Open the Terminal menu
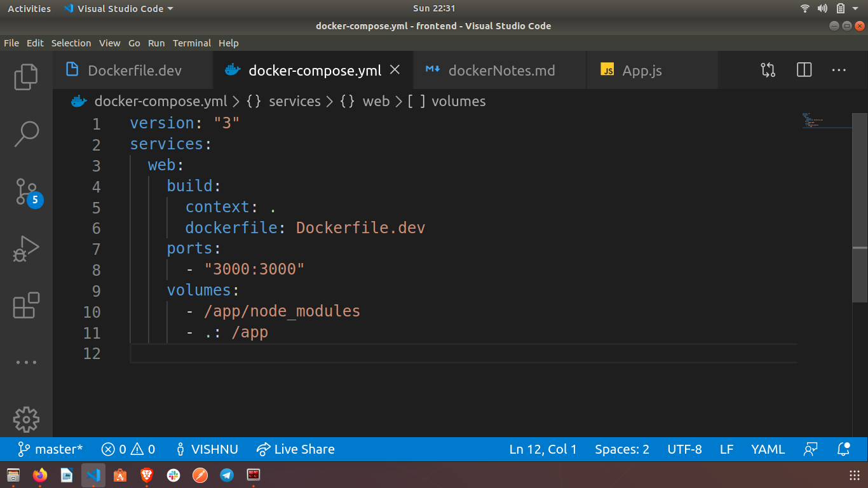 pyautogui.click(x=192, y=43)
